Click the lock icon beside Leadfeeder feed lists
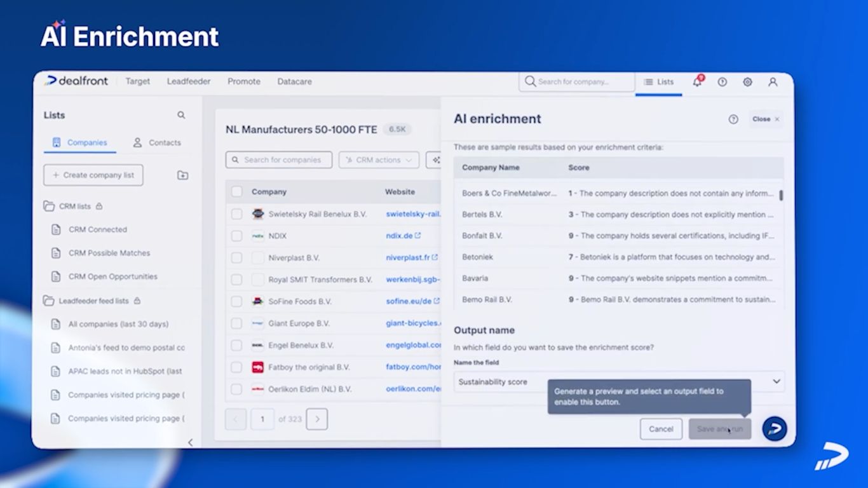Image resolution: width=868 pixels, height=488 pixels. (x=137, y=301)
